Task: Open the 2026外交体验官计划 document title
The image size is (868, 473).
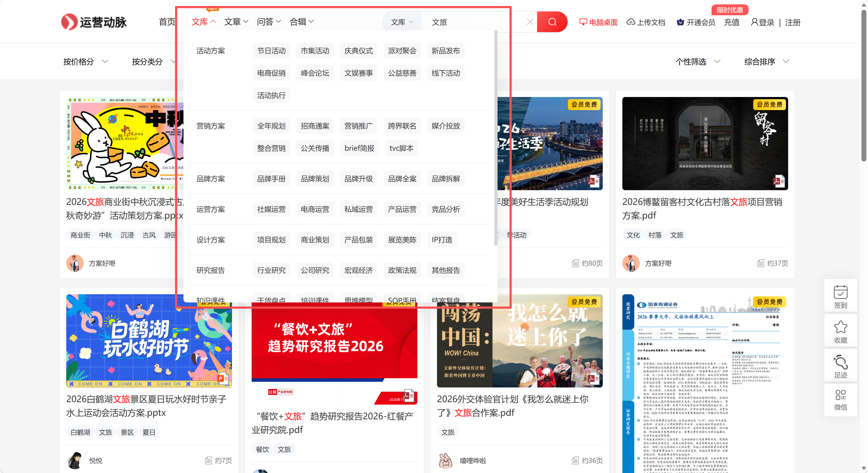Action: 513,406
